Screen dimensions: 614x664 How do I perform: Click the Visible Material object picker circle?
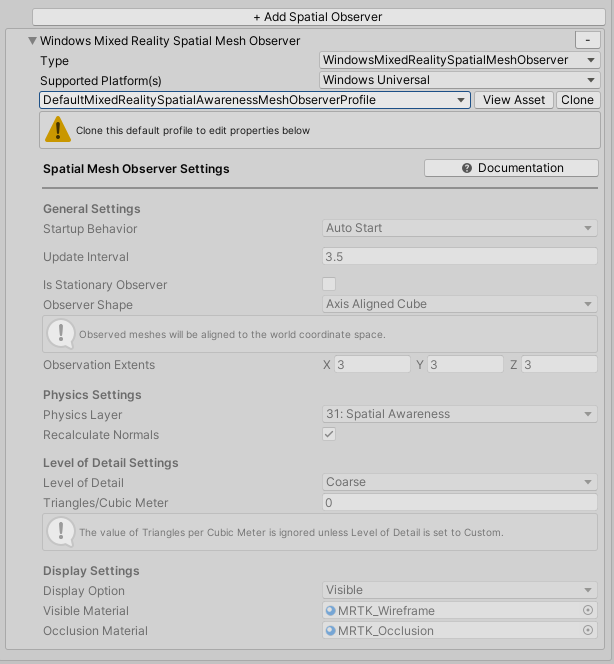tap(588, 611)
